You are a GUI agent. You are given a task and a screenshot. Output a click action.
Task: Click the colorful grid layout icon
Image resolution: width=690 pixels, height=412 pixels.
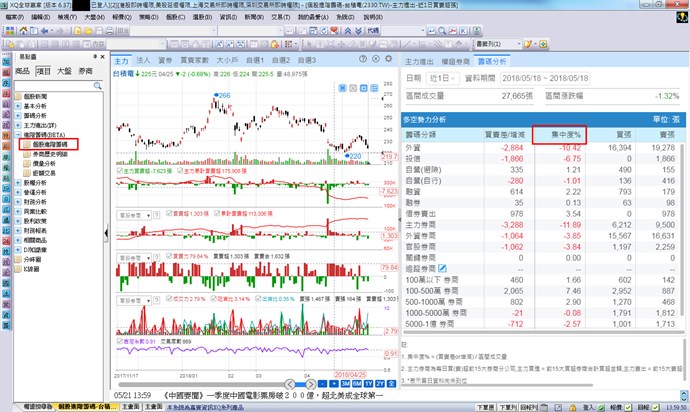pyautogui.click(x=10, y=31)
